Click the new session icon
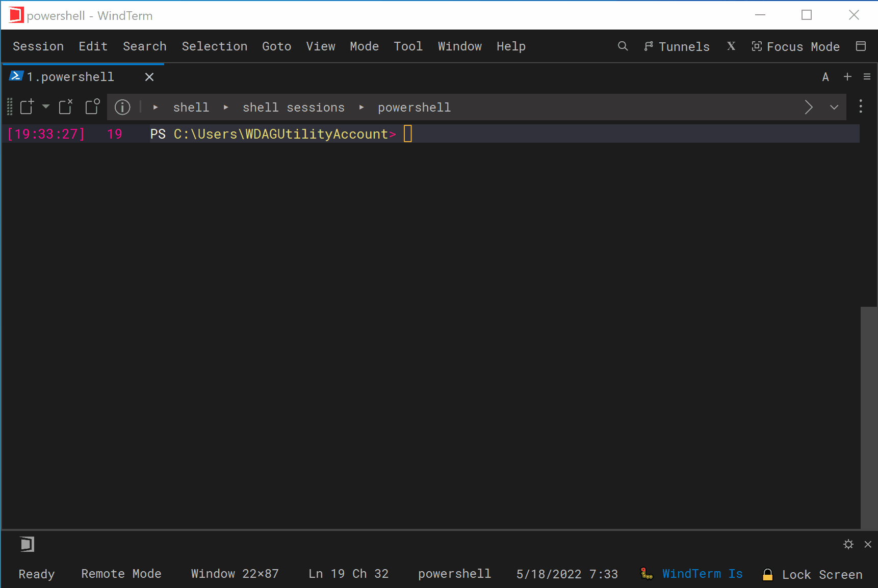Screen dimensions: 878x588 (27, 107)
